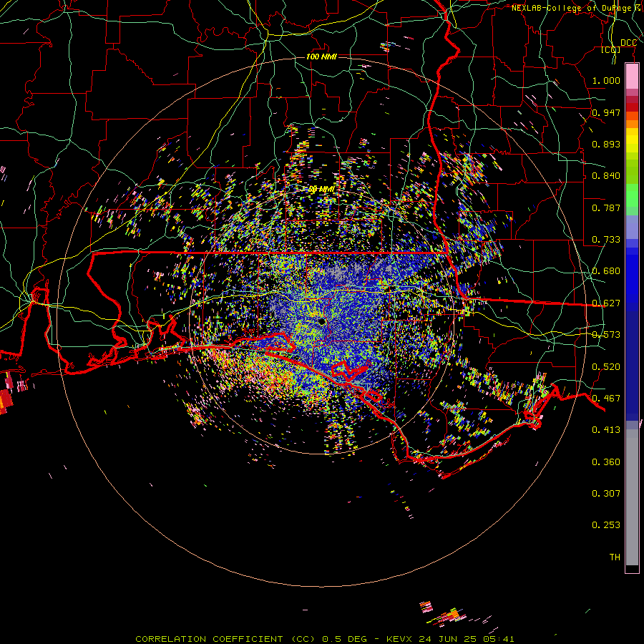Select the 0.787 scale value
The width and height of the screenshot is (644, 644).
(x=606, y=208)
